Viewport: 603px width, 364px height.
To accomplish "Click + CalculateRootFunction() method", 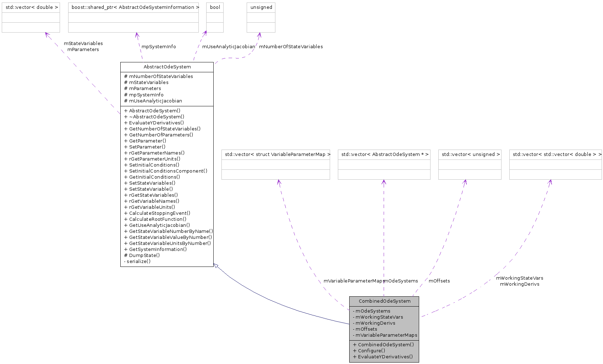I will pos(155,219).
